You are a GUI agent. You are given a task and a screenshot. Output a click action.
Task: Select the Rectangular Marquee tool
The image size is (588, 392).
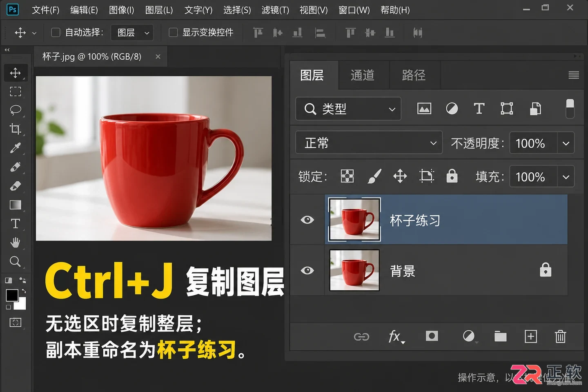coord(16,91)
